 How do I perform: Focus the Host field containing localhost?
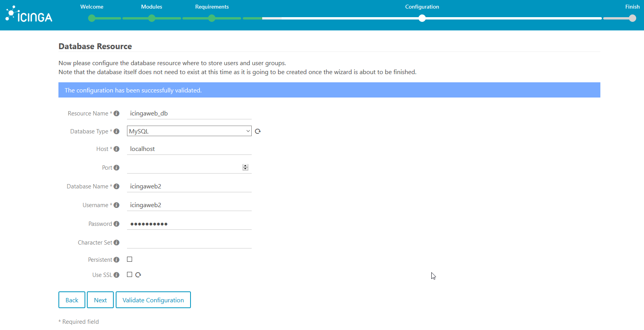(x=189, y=149)
